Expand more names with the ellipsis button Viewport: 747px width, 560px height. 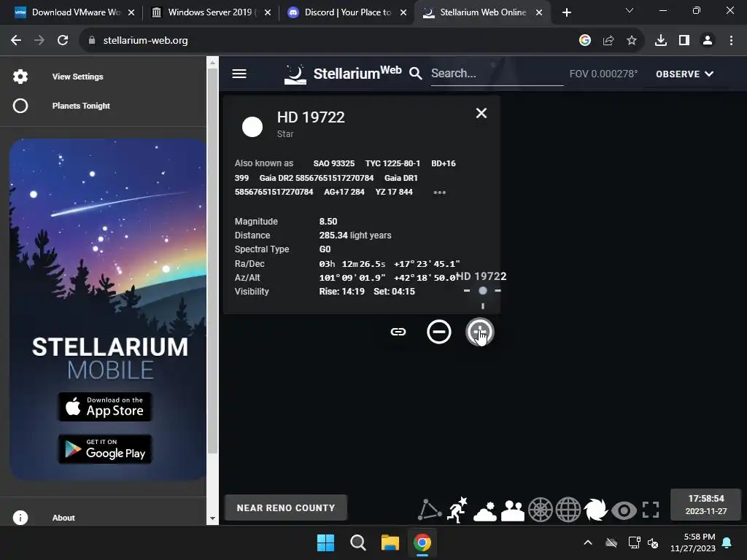pyautogui.click(x=439, y=192)
